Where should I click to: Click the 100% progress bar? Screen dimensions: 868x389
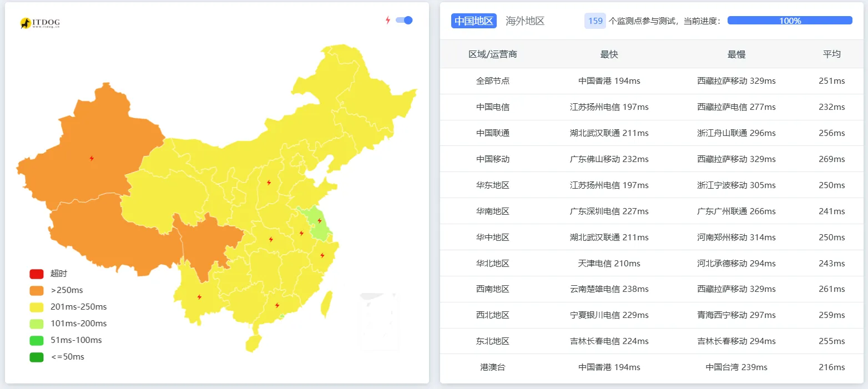789,20
